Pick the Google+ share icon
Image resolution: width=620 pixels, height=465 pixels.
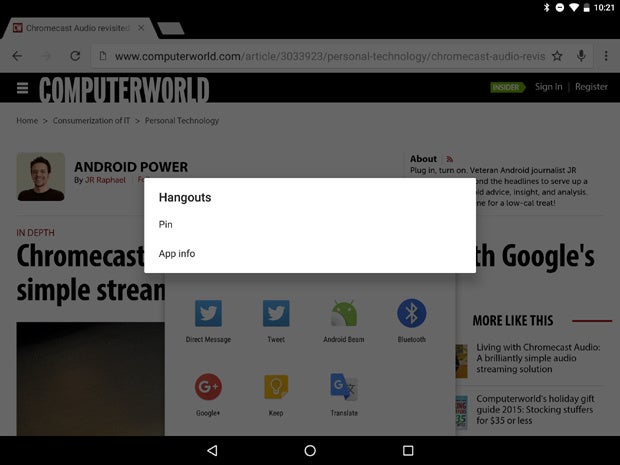(x=208, y=386)
